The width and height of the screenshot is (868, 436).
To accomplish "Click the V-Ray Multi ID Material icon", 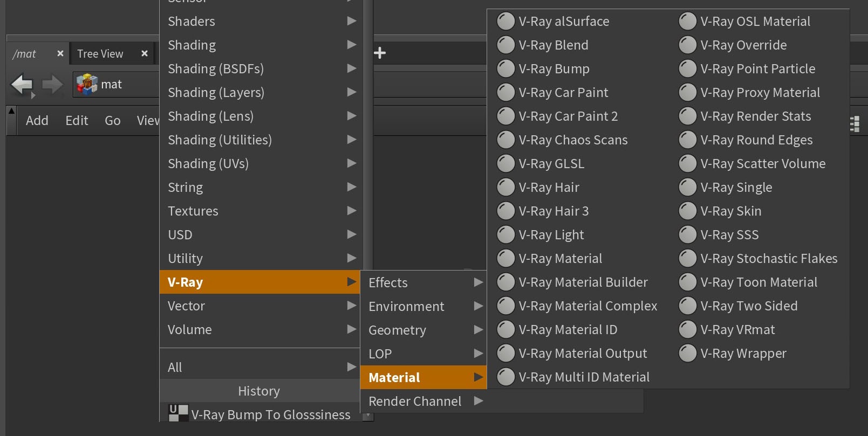I will (505, 377).
